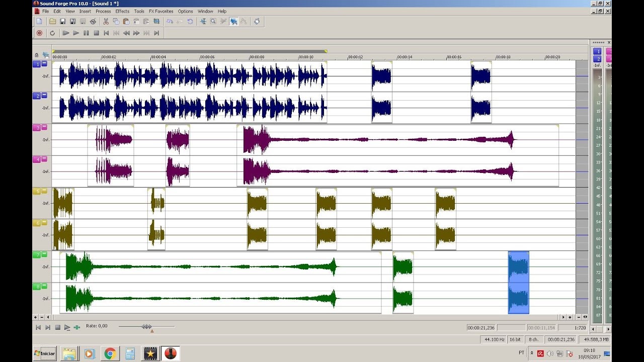The image size is (644, 362).
Task: Click the lock icon left of the ruler
Action: (36, 55)
